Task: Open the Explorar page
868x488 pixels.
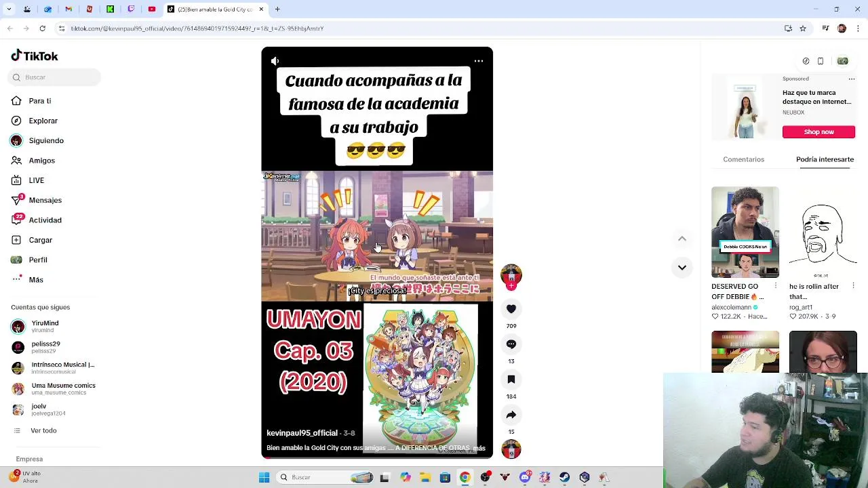Action: point(43,121)
